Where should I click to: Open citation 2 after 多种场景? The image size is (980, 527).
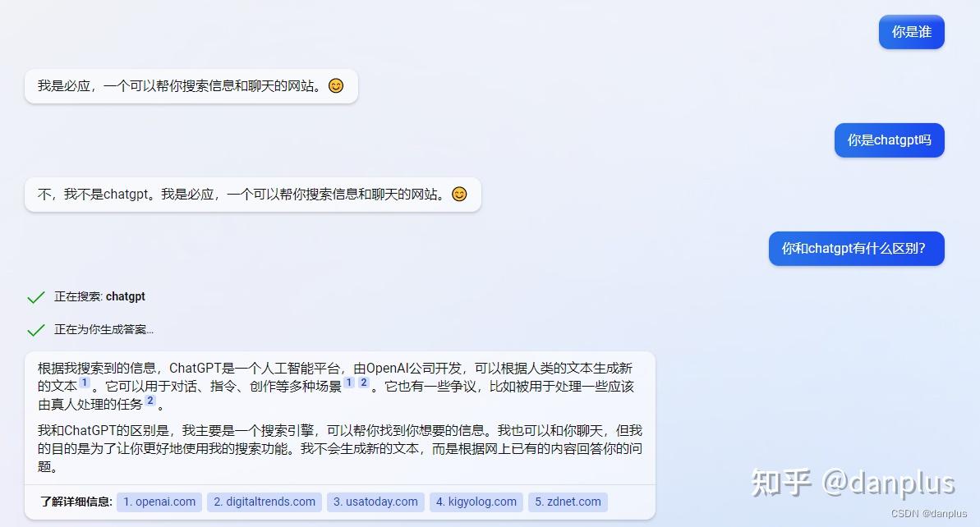click(363, 383)
